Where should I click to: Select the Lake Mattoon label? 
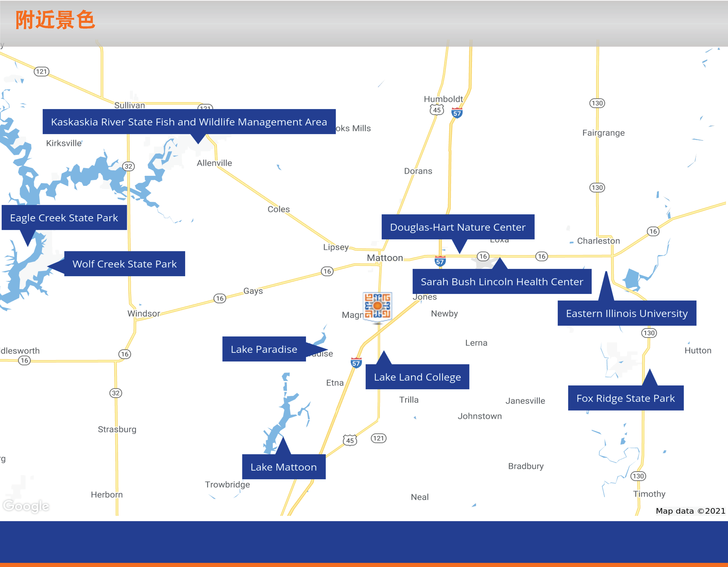coord(284,467)
